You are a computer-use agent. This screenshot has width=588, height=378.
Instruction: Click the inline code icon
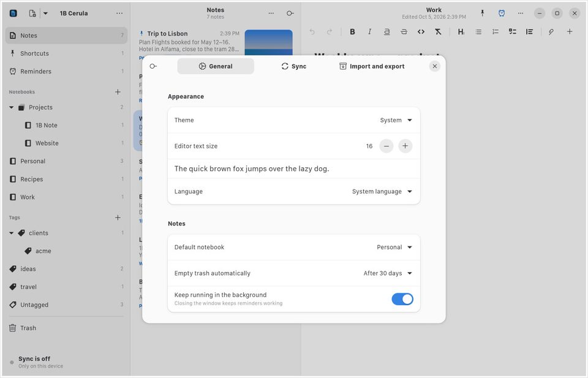pos(421,32)
